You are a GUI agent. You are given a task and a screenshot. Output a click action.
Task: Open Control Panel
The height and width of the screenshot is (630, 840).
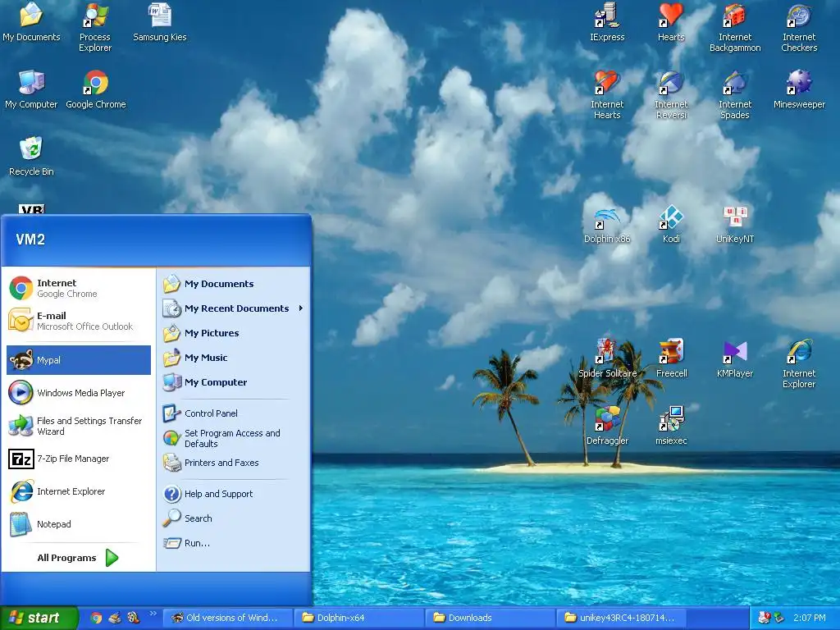(x=234, y=413)
